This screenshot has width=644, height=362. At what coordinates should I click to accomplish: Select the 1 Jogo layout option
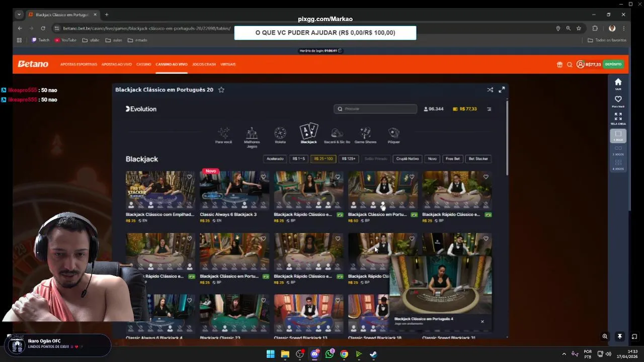tap(618, 135)
